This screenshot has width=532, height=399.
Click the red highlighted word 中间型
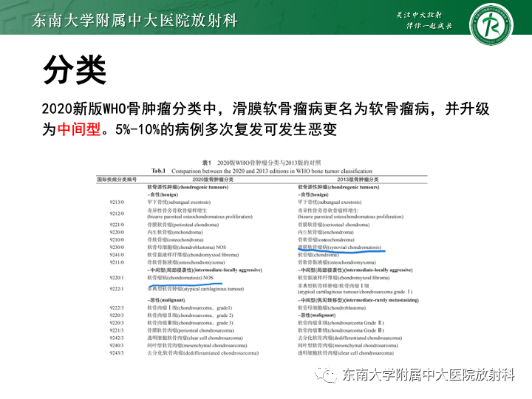point(79,129)
